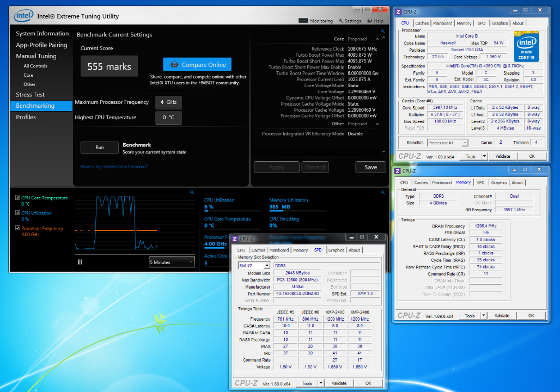Open the Monitoring panel icon

click(303, 21)
